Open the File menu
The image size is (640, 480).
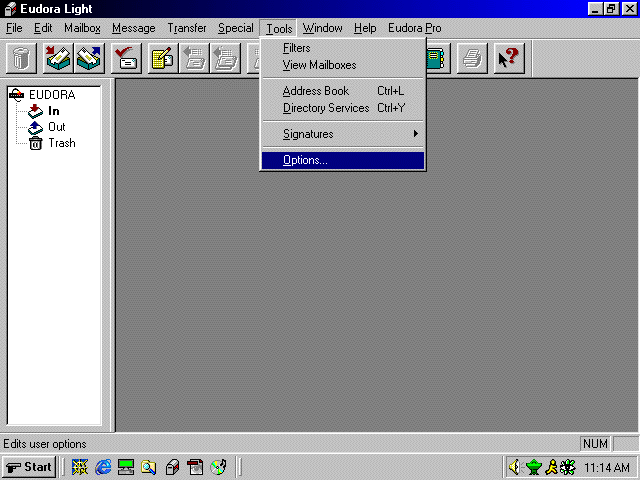(x=14, y=28)
